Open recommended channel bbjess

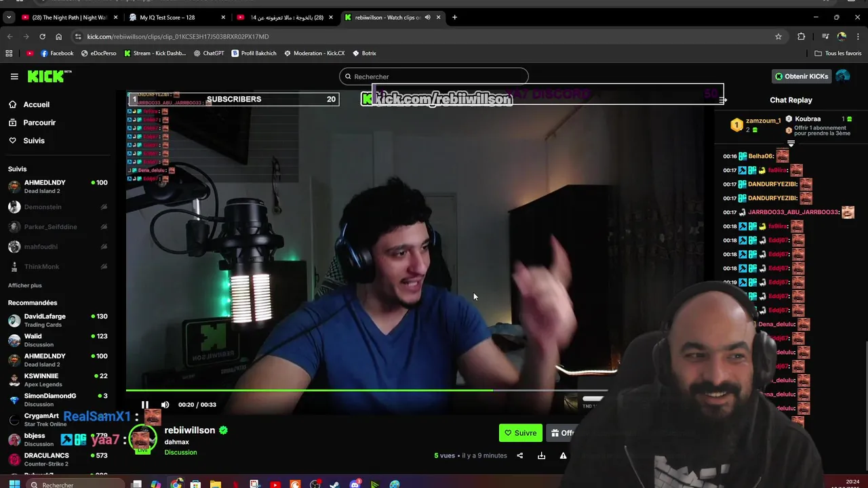coord(58,439)
